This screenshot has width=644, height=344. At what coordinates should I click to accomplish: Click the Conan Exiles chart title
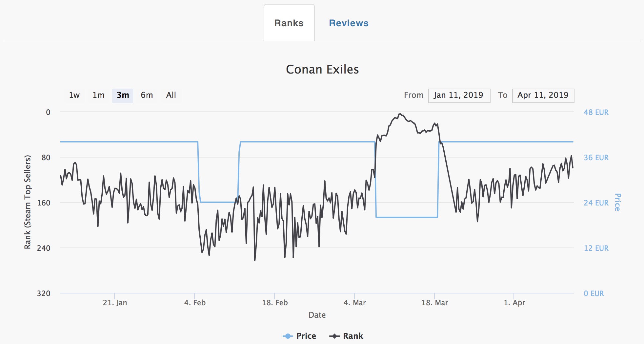[x=322, y=70]
